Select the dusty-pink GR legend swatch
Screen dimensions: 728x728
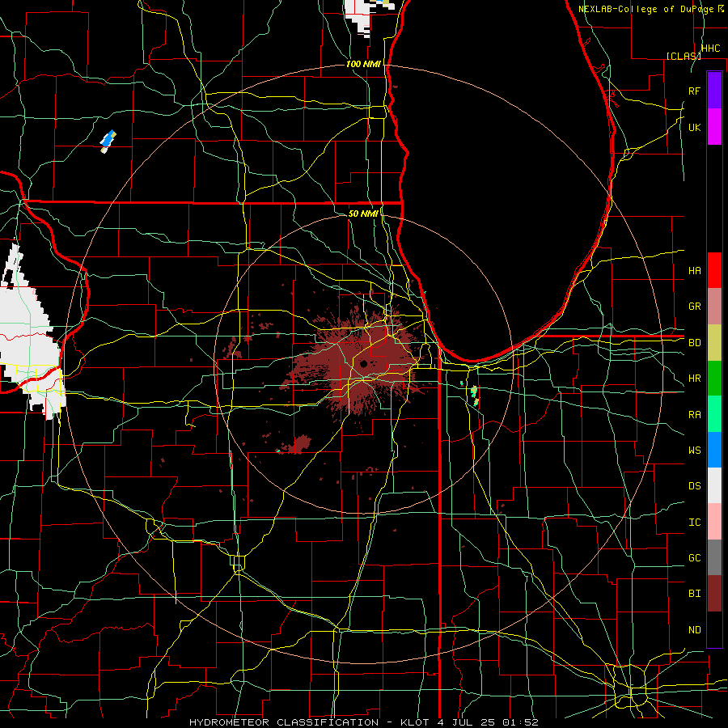(714, 307)
